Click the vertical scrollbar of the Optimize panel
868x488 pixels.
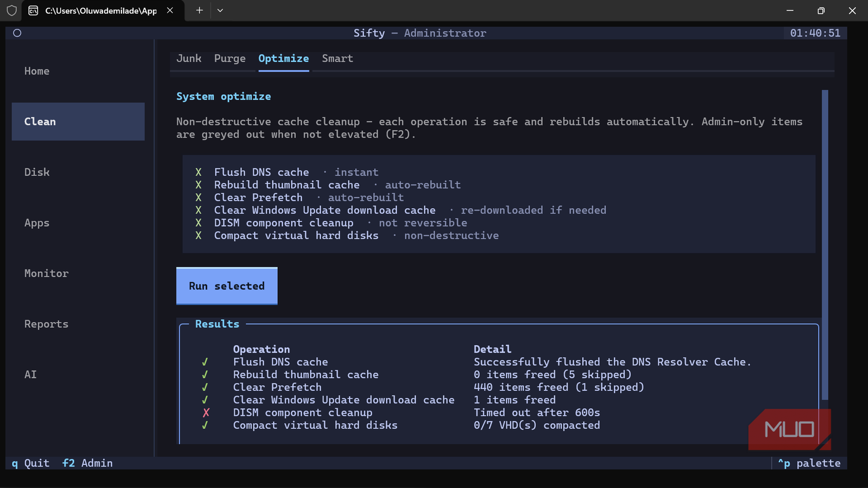[825, 244]
